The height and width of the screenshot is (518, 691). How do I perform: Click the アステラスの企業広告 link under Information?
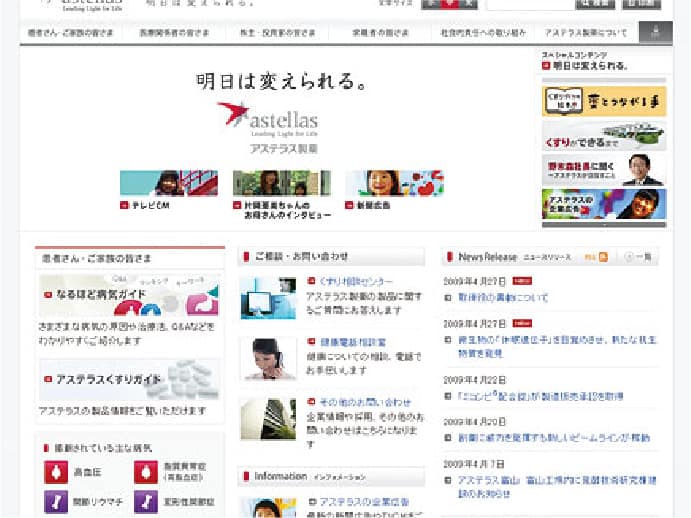pyautogui.click(x=364, y=502)
